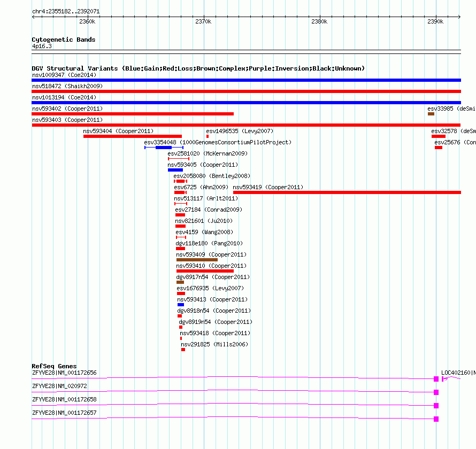Click the blue gain variant nsv593405
The height and width of the screenshot is (449, 476).
point(175,170)
